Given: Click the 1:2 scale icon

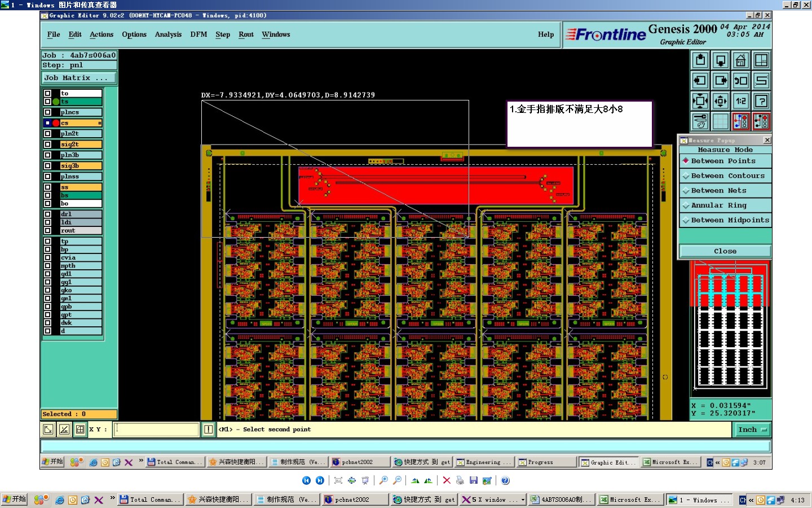Looking at the screenshot, I should coord(740,101).
